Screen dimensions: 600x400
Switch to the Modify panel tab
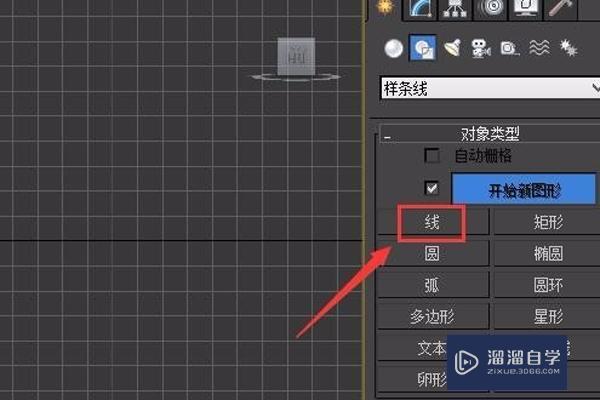[x=421, y=8]
